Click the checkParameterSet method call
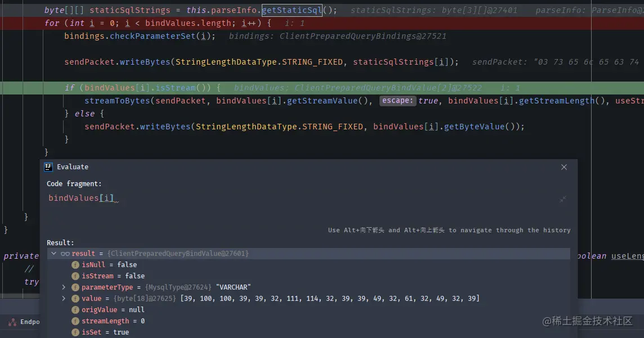Screen dimensions: 644x338 coord(153,36)
